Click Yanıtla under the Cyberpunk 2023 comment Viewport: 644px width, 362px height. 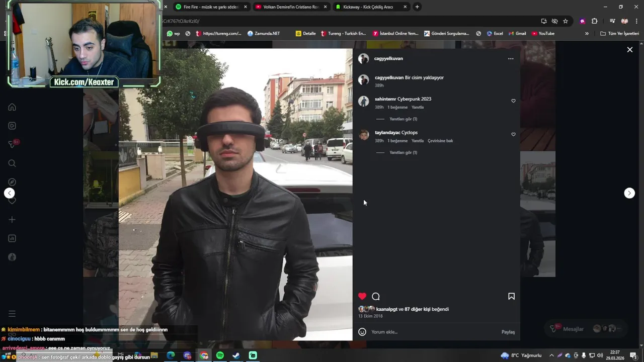point(418,107)
